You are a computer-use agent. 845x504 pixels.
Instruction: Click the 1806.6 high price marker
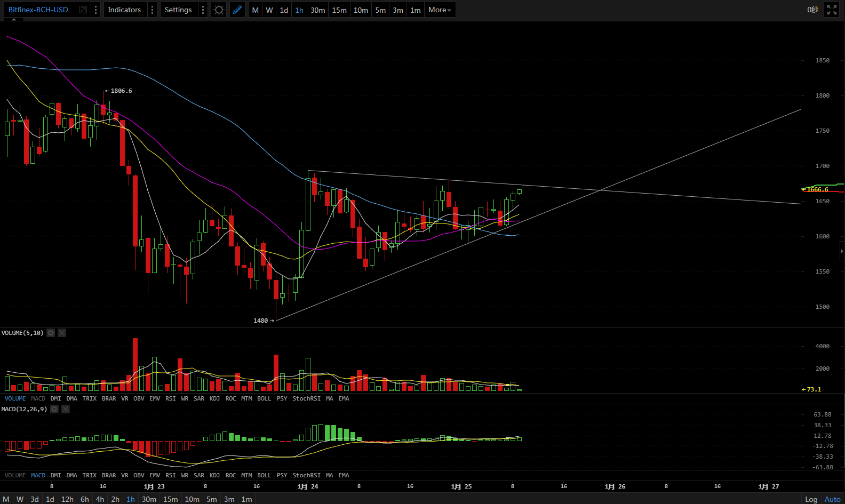click(x=118, y=91)
